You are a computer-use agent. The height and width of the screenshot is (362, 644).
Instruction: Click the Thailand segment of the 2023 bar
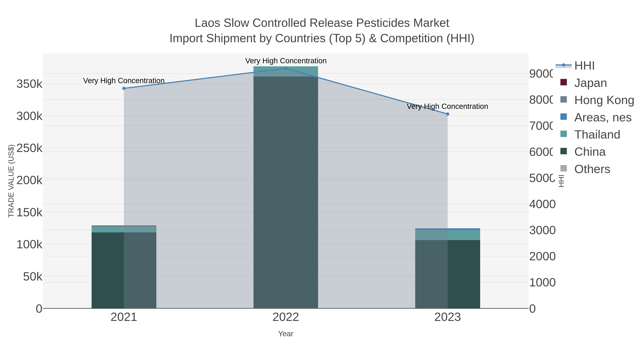click(448, 235)
